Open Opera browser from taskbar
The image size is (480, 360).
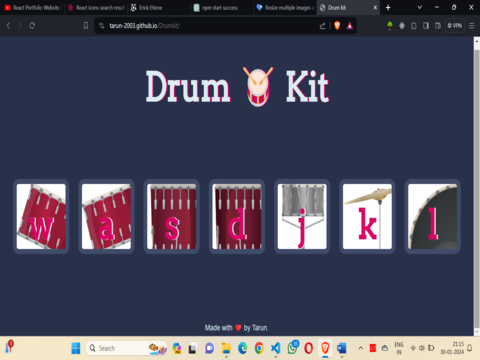[309, 348]
